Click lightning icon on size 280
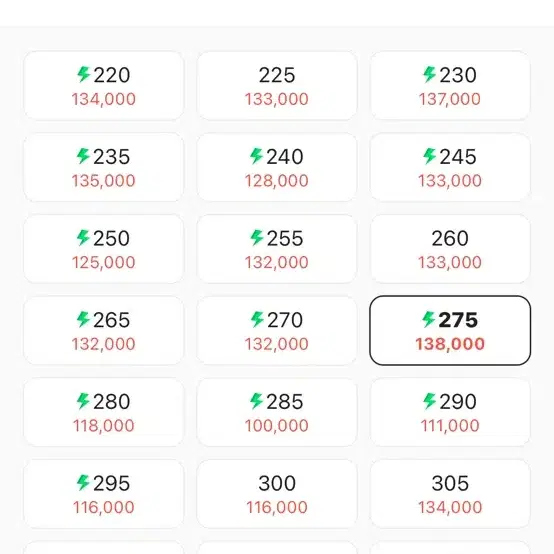The width and height of the screenshot is (554, 554). (x=83, y=401)
